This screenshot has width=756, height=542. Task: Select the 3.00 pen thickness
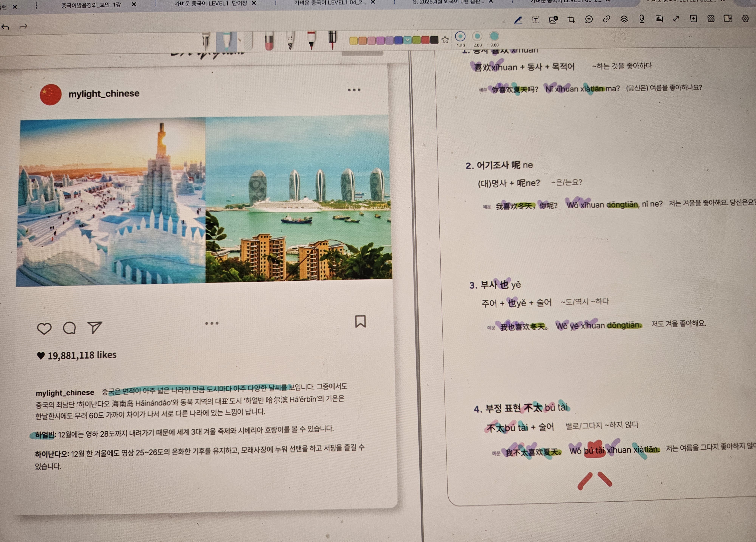pos(494,36)
